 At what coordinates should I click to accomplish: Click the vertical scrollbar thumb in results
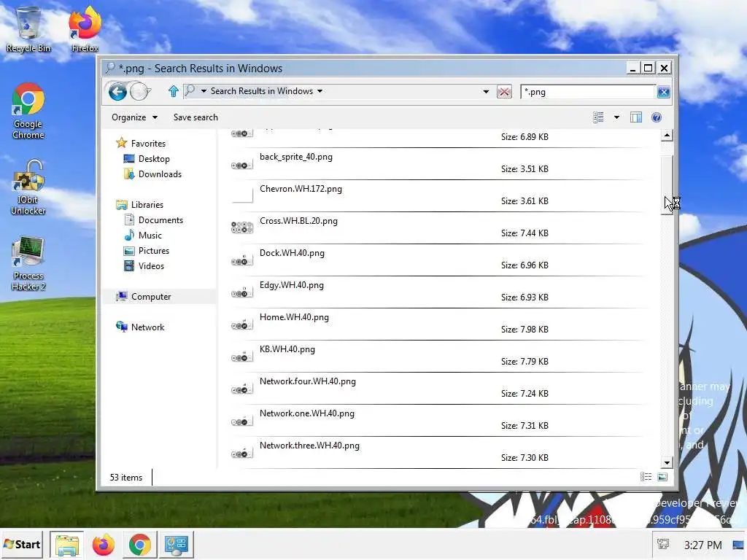tap(667, 184)
